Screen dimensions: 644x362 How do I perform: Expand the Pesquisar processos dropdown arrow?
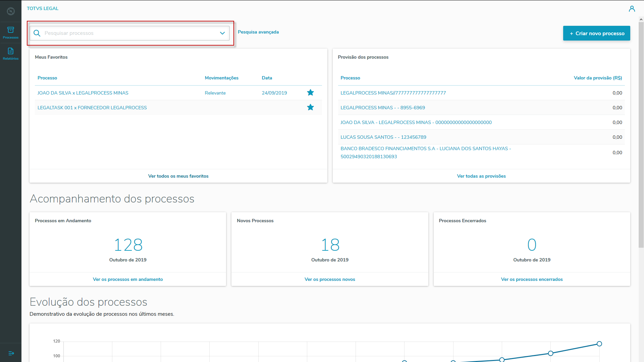coord(222,33)
